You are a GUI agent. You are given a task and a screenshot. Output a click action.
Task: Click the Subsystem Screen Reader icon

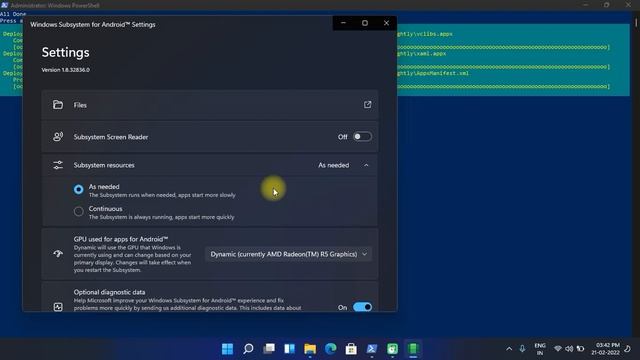(x=58, y=137)
